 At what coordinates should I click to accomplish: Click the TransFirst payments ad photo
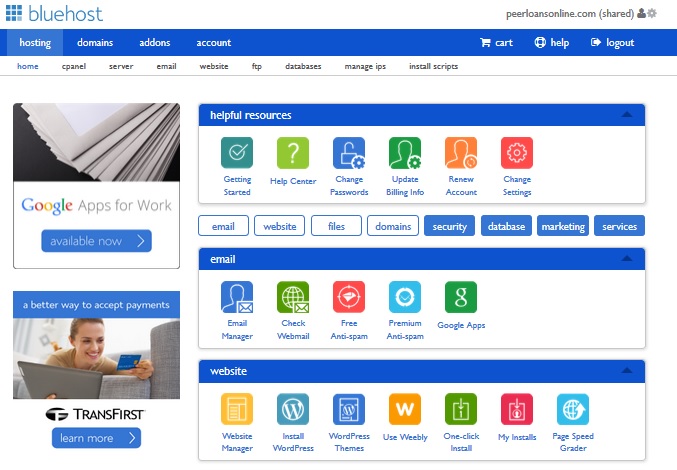tap(97, 358)
